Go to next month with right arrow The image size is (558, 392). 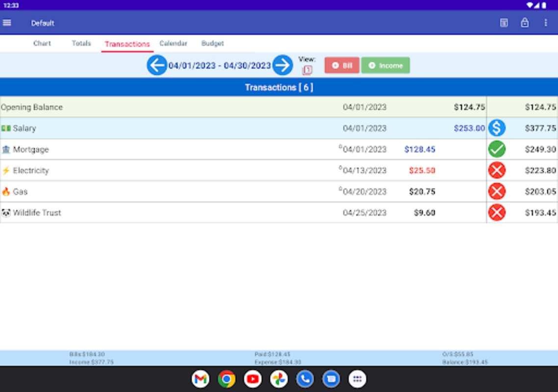click(283, 65)
